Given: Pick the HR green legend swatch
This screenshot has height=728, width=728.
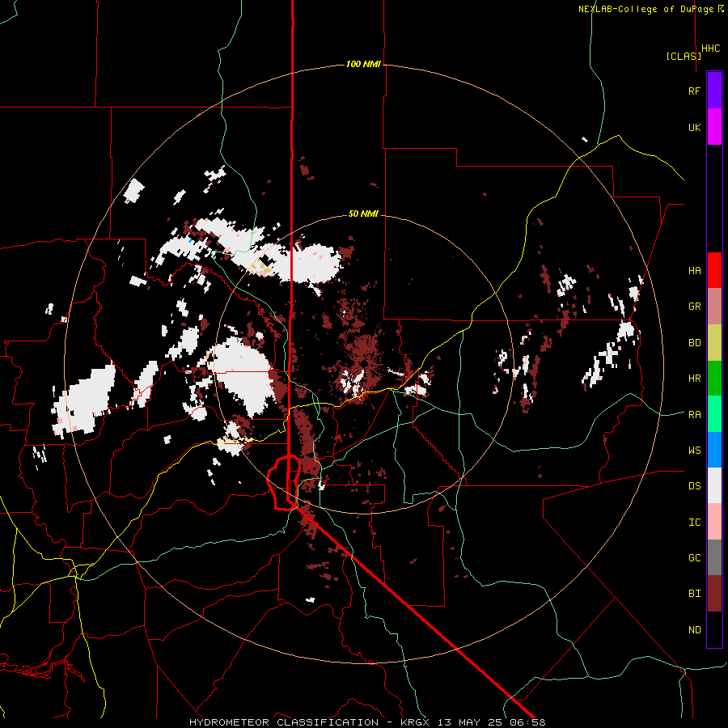Looking at the screenshot, I should coord(714,379).
